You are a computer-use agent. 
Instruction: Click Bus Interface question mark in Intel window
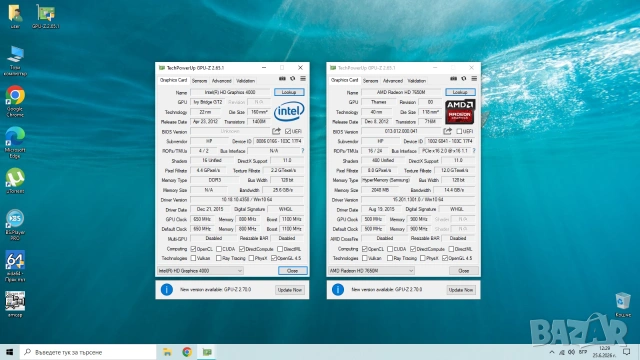tap(302, 151)
